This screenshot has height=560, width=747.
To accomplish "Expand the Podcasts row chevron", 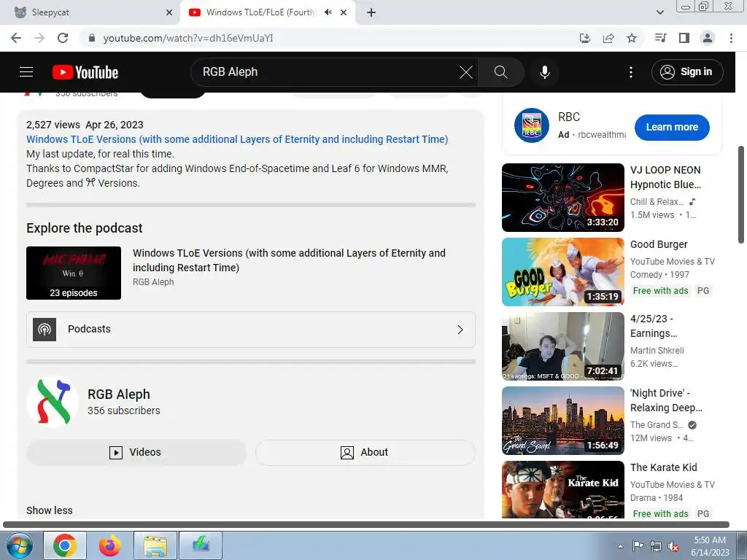I will tap(460, 330).
